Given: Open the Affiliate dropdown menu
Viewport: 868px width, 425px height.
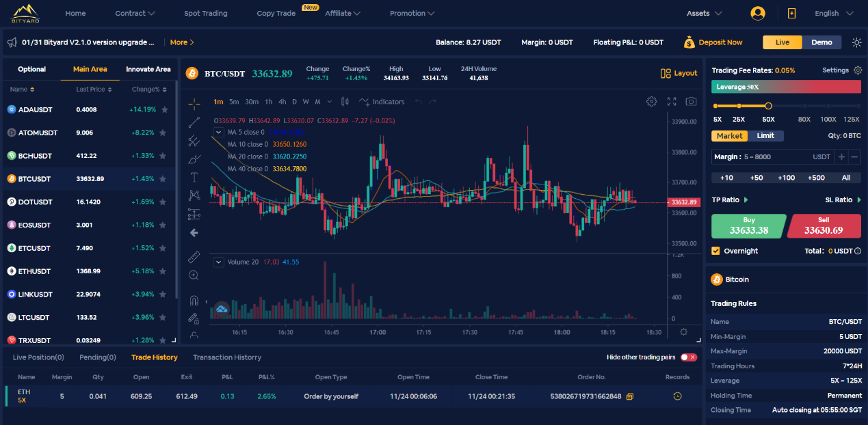Looking at the screenshot, I should tap(343, 13).
